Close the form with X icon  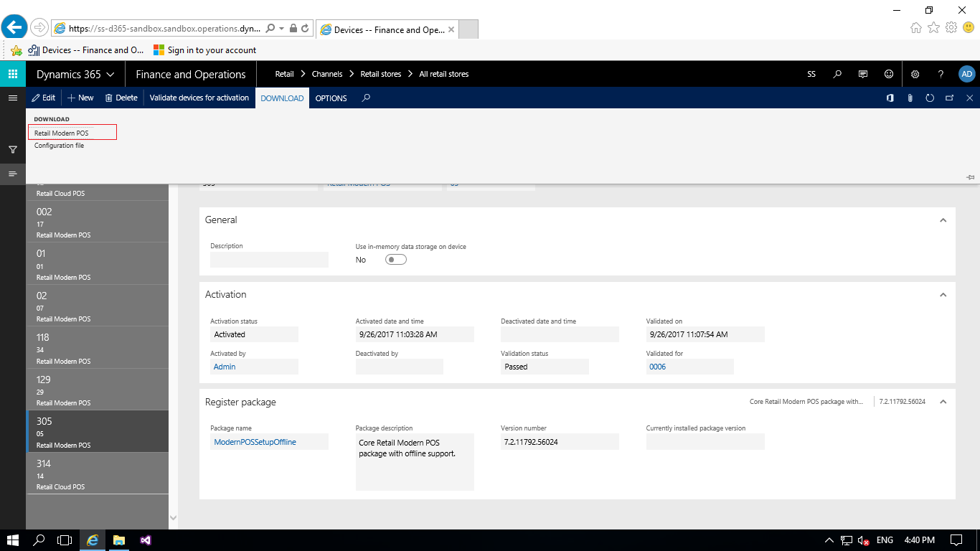point(970,98)
